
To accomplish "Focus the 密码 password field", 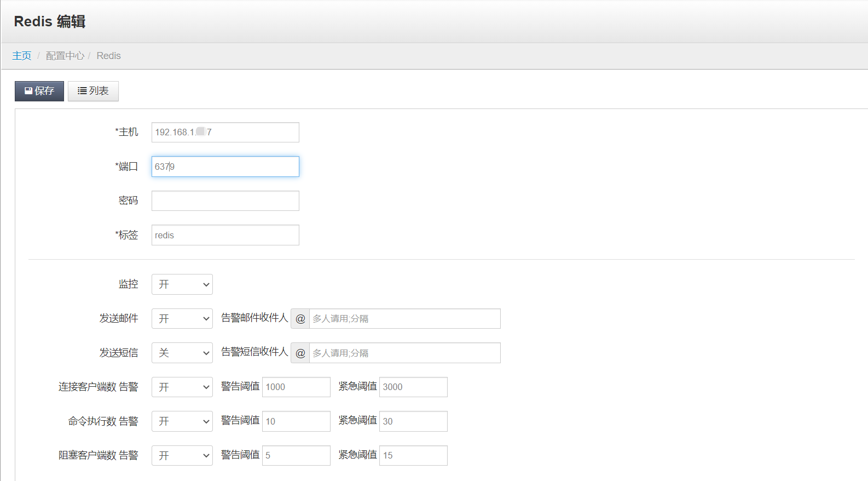I will click(x=225, y=201).
